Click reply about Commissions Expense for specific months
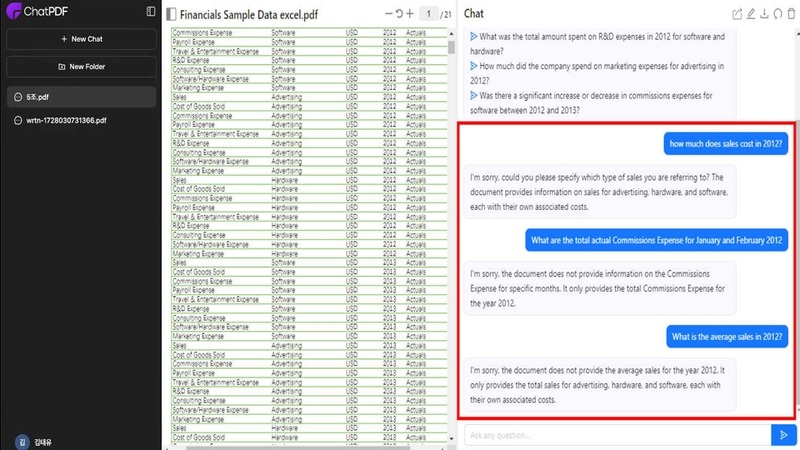 [600, 288]
